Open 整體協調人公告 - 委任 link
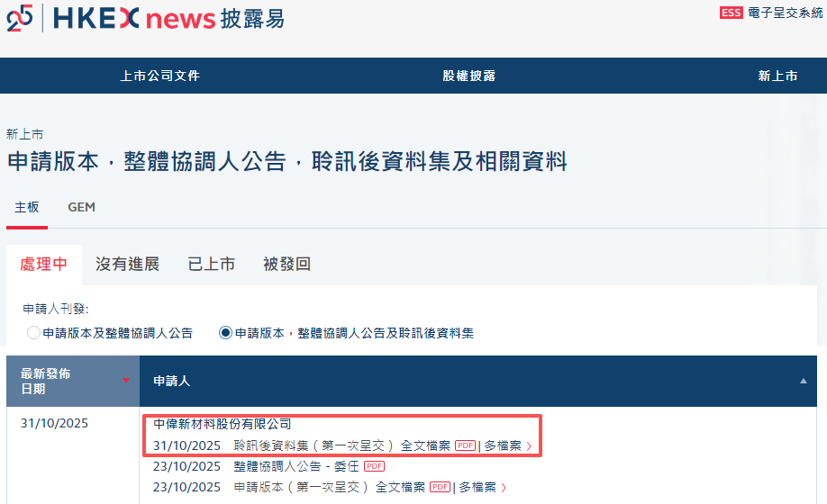The width and height of the screenshot is (827, 504). (x=295, y=466)
